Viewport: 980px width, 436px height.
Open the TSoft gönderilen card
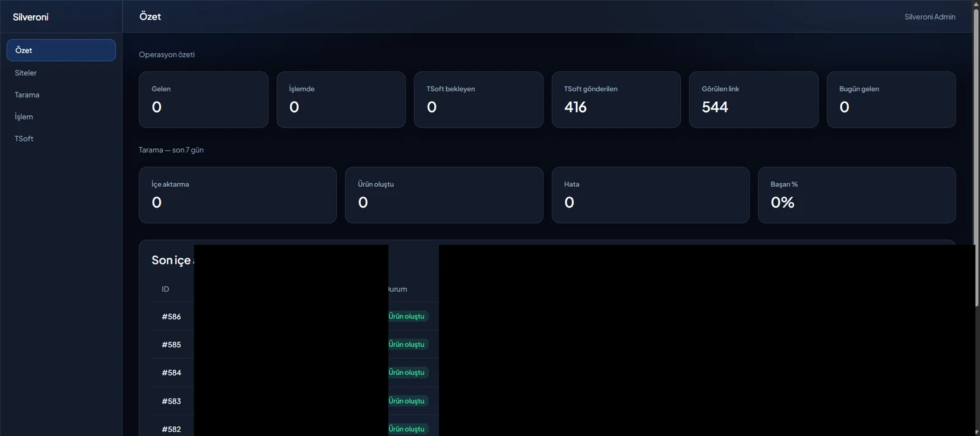(x=616, y=100)
